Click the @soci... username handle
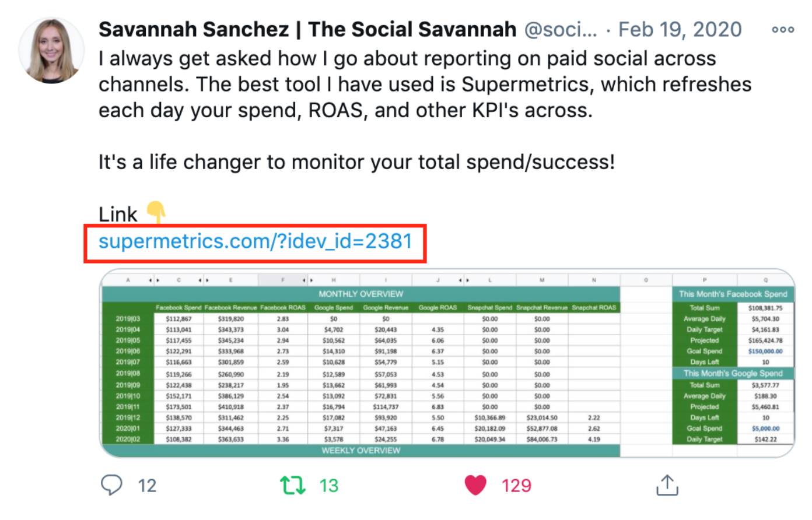The height and width of the screenshot is (520, 812). point(561,29)
